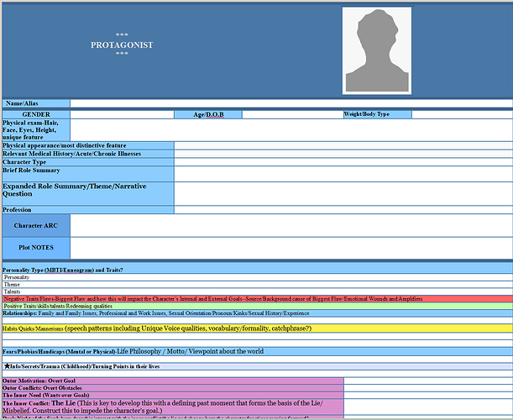Click the Plot NOTES entry area
The height and width of the screenshot is (420, 513).
point(291,247)
